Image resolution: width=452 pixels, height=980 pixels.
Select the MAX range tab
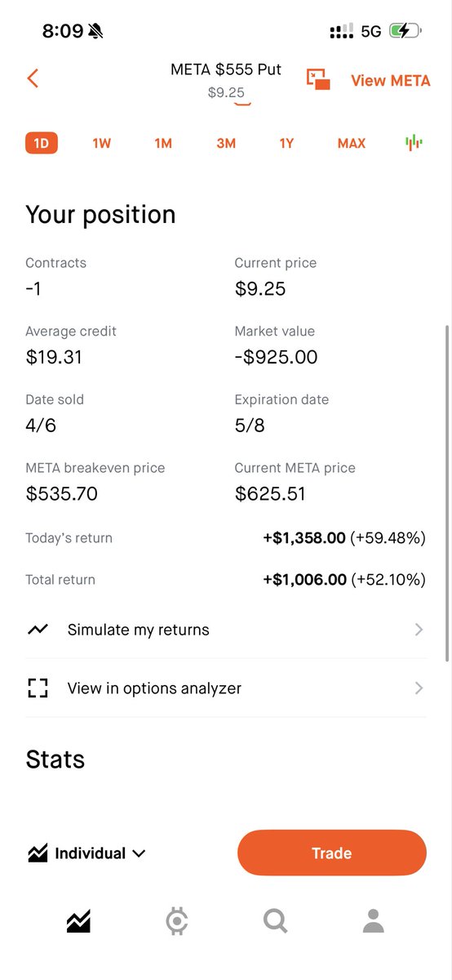352,143
